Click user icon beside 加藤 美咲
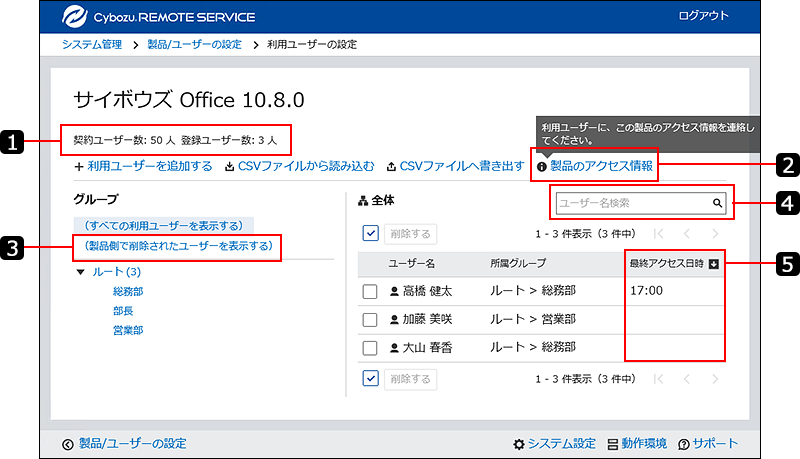The width and height of the screenshot is (800, 459). [394, 319]
